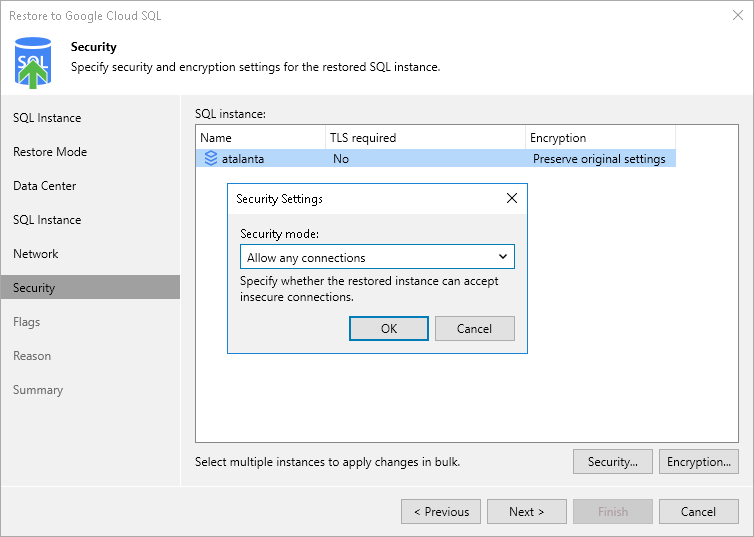Click the SQL restore wizard icon

pyautogui.click(x=33, y=63)
